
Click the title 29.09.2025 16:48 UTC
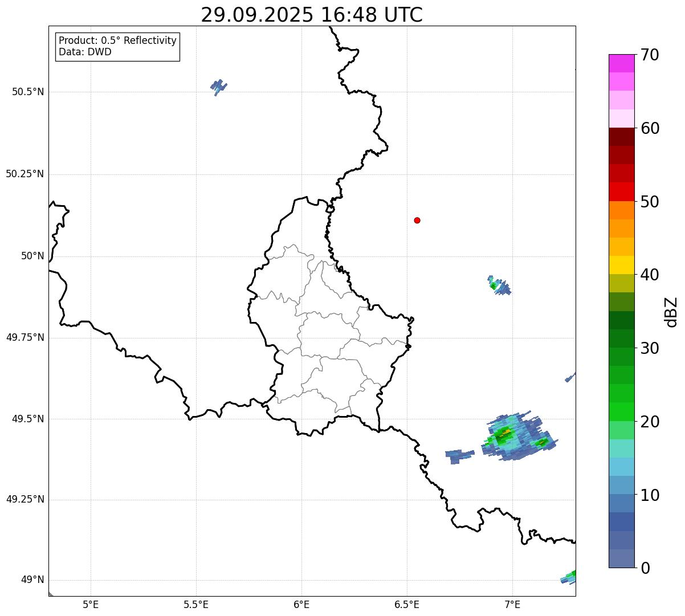point(312,15)
